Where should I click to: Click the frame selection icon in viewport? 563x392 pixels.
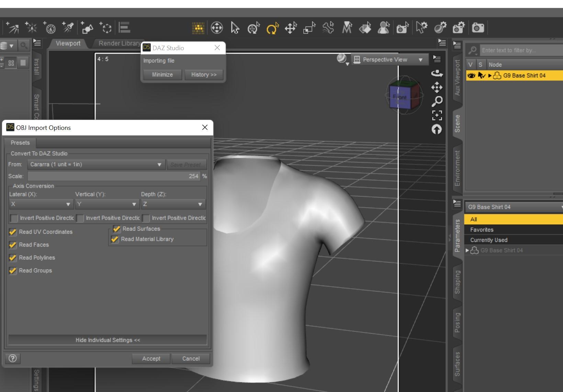point(437,115)
